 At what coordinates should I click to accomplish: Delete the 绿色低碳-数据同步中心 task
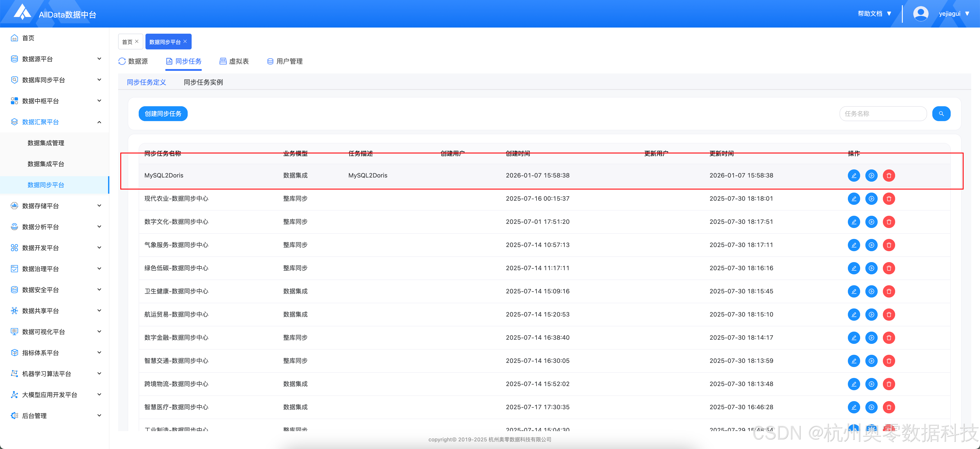[889, 268]
